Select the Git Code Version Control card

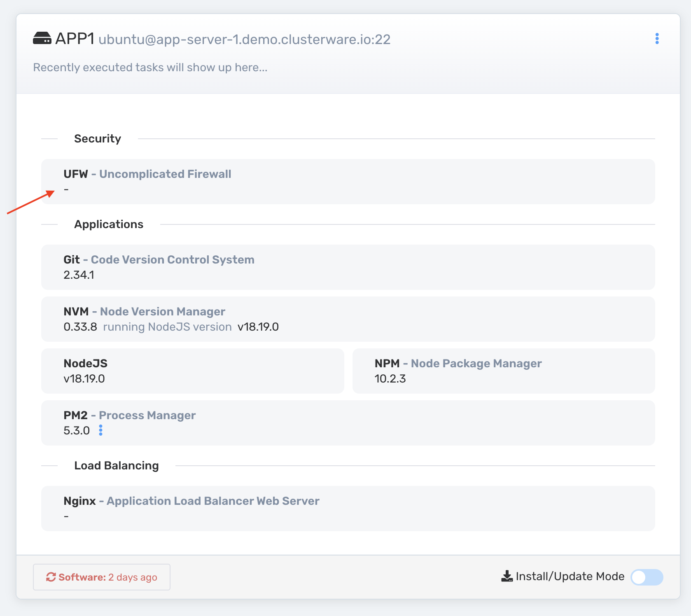(x=348, y=267)
